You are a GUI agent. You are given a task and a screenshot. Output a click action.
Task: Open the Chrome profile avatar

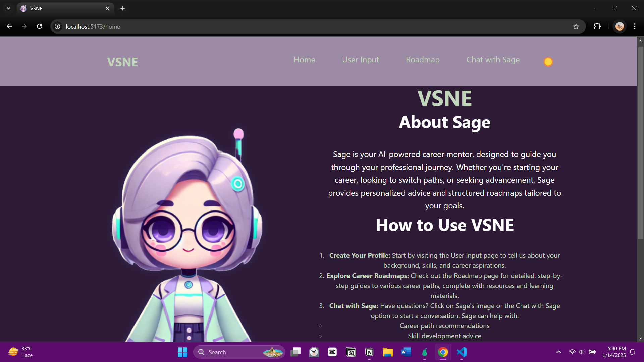coord(620,26)
